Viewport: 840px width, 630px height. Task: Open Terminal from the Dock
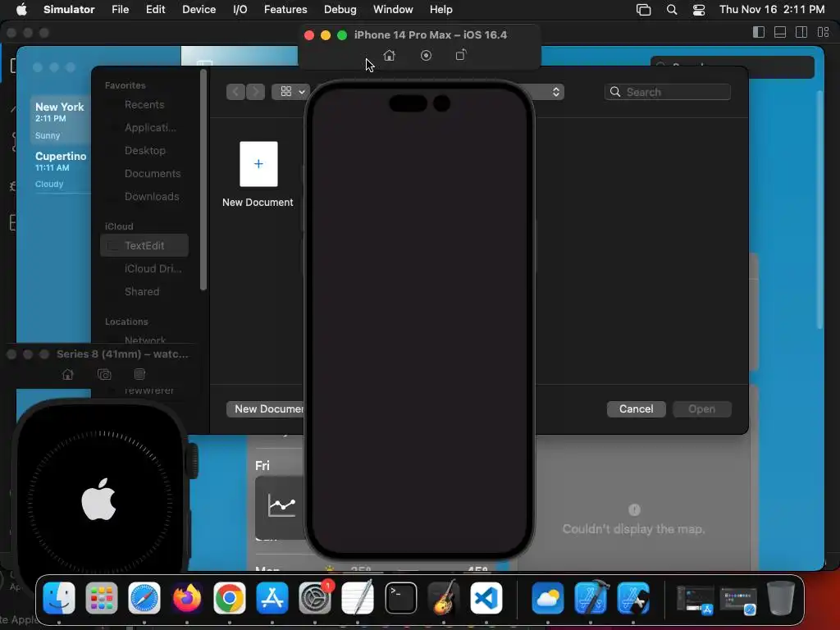coord(400,598)
